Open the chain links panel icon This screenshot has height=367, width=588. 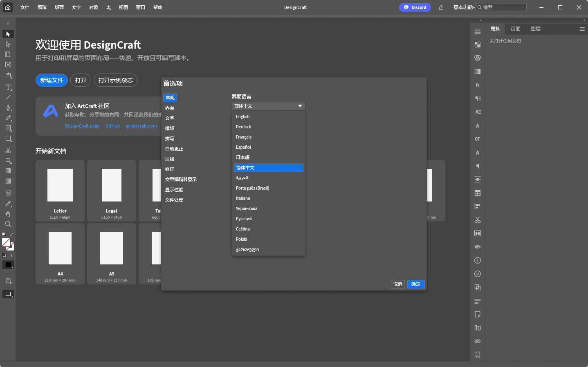coord(478,341)
